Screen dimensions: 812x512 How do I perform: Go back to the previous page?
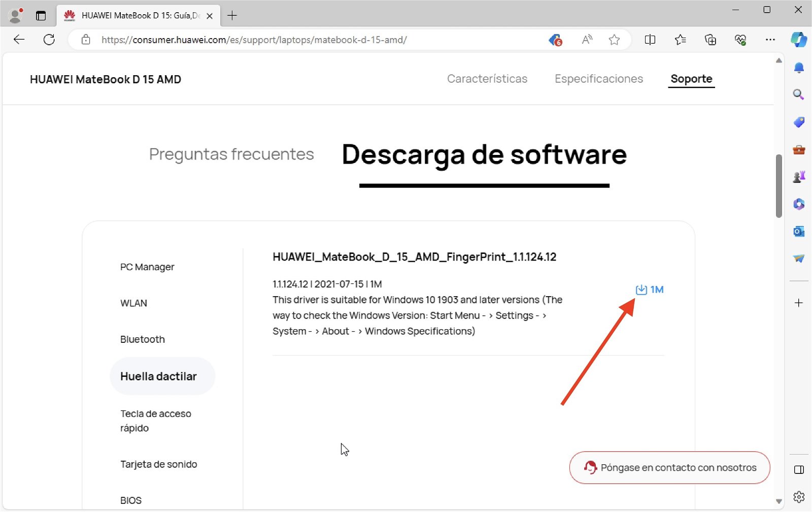pos(19,40)
